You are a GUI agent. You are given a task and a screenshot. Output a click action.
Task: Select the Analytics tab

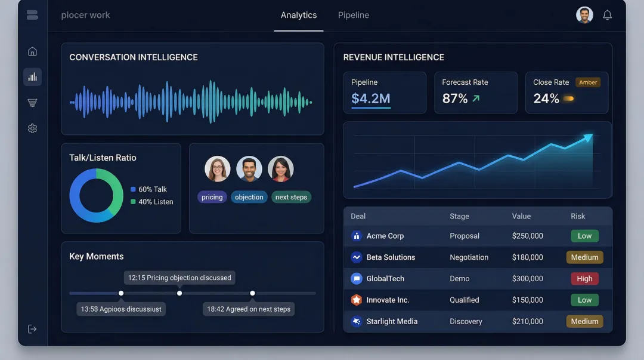[x=299, y=15]
